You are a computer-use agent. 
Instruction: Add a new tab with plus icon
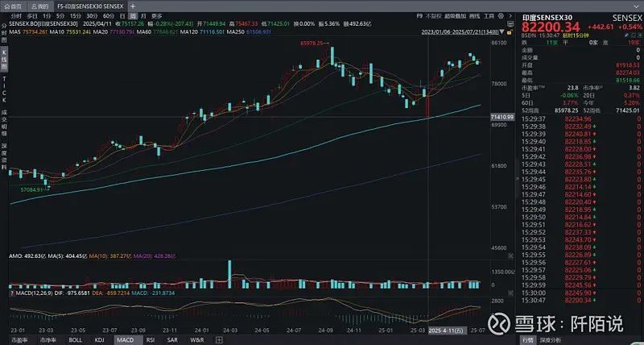click(x=133, y=6)
